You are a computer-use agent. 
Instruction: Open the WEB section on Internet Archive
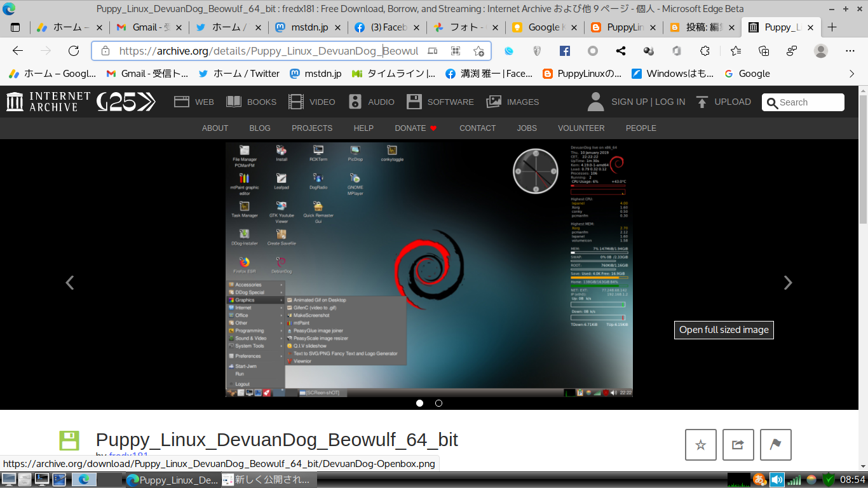click(x=193, y=102)
